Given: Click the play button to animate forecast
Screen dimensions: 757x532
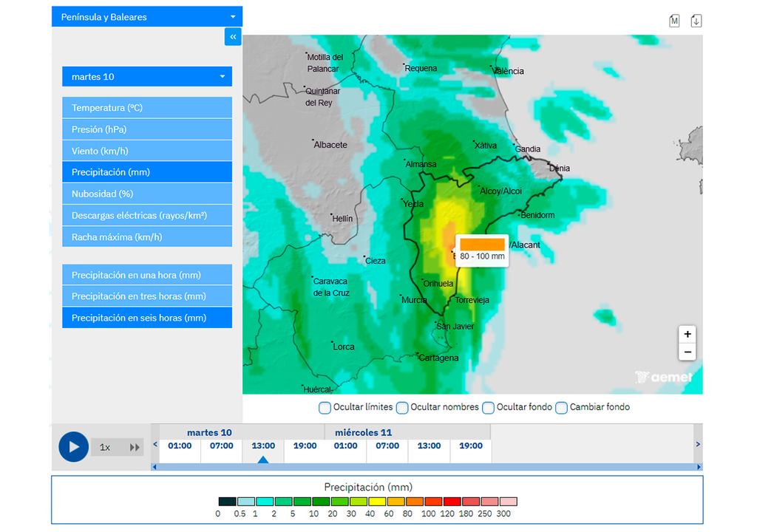Looking at the screenshot, I should (73, 447).
